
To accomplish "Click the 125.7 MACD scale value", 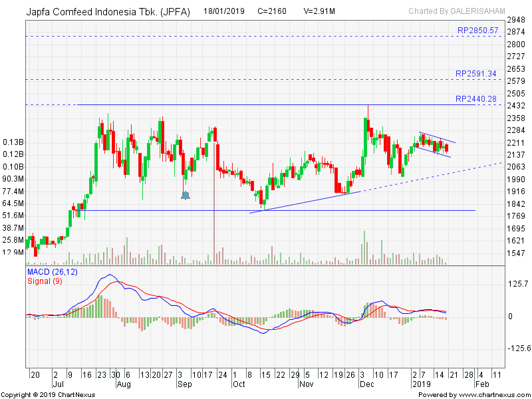I will point(517,284).
